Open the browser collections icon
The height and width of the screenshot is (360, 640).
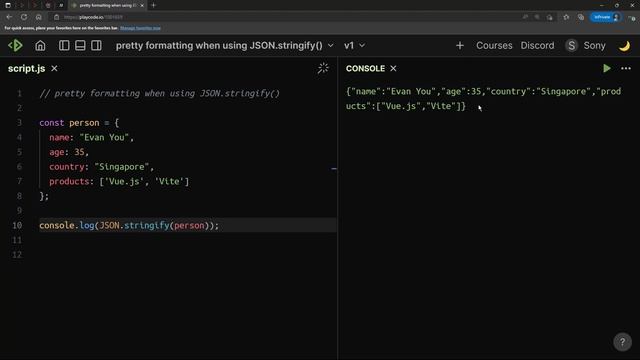click(581, 17)
